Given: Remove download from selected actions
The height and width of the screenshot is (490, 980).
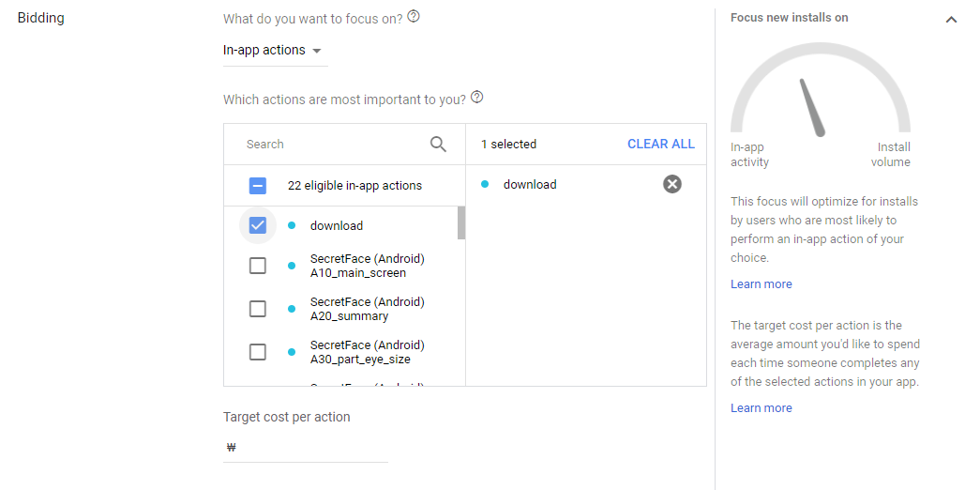Looking at the screenshot, I should point(671,184).
